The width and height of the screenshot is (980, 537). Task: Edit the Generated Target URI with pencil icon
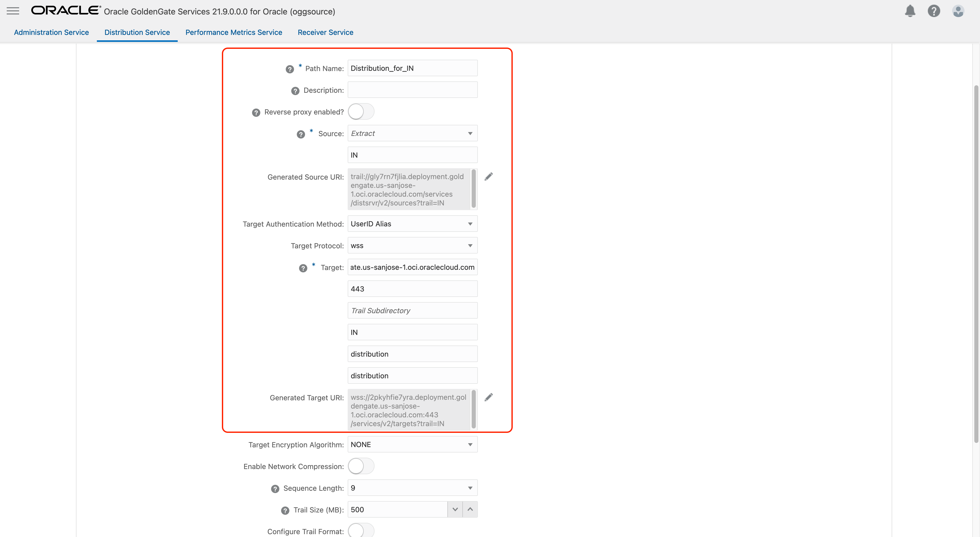tap(489, 397)
